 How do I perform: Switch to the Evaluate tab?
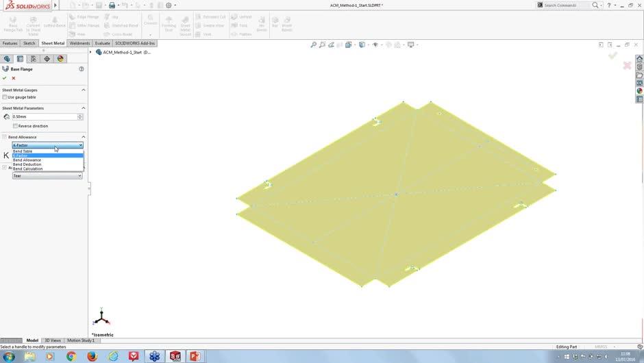click(x=102, y=43)
